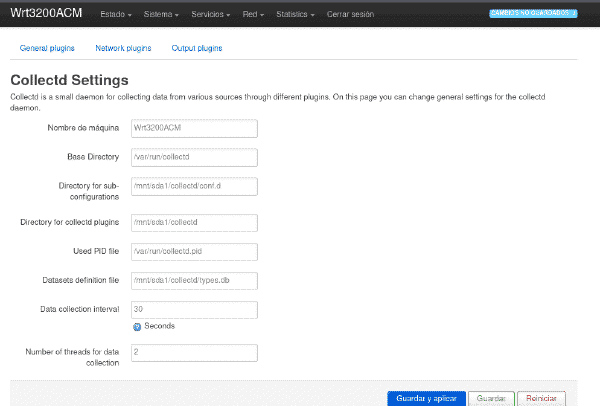Click the Seconds help icon
Screen dimensions: 600x406
[137, 327]
